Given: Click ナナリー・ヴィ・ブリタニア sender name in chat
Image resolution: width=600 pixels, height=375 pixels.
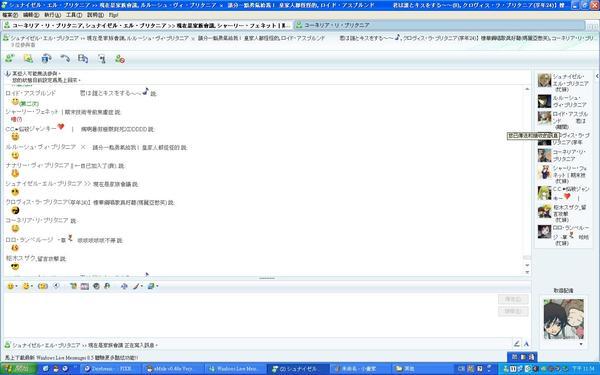Looking at the screenshot, I should [38, 165].
